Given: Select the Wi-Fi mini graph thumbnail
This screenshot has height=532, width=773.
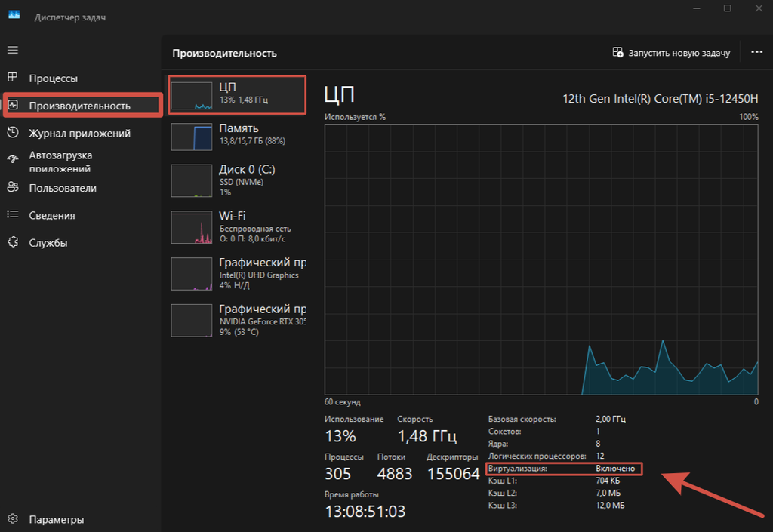Looking at the screenshot, I should (191, 227).
